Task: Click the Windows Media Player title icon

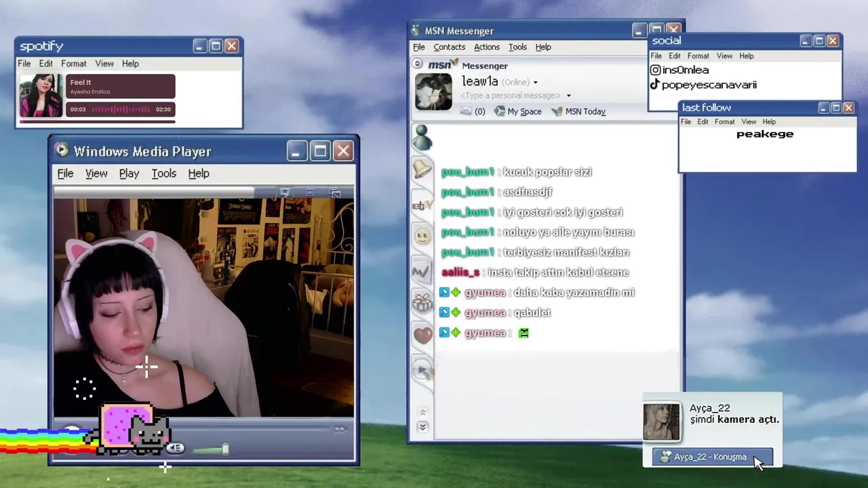Action: (62, 150)
